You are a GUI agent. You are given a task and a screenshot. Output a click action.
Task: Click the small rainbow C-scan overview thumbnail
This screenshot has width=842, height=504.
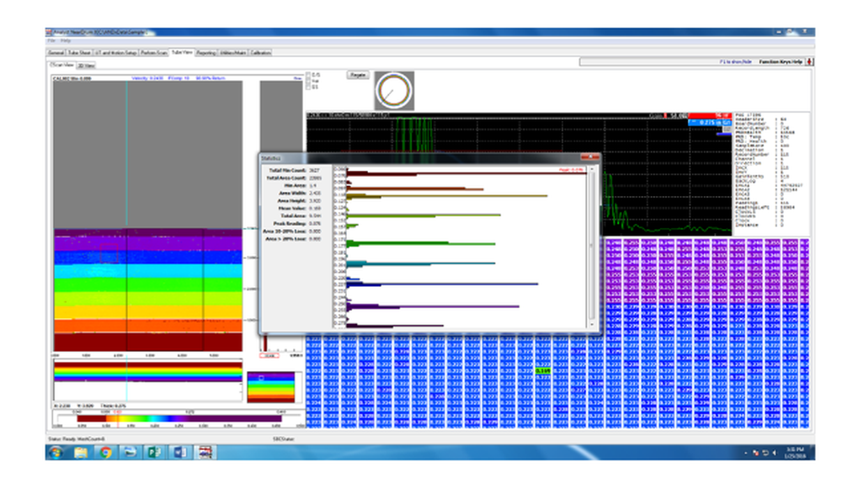tap(270, 387)
